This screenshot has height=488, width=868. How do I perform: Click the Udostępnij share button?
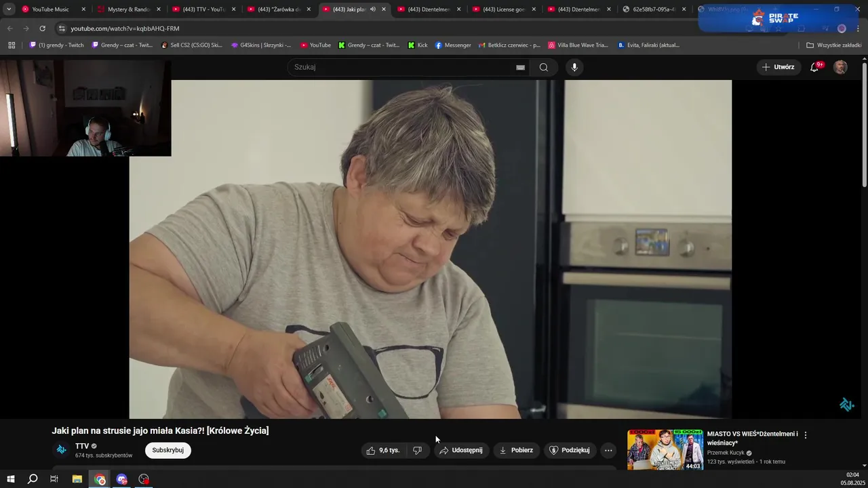pos(461,450)
